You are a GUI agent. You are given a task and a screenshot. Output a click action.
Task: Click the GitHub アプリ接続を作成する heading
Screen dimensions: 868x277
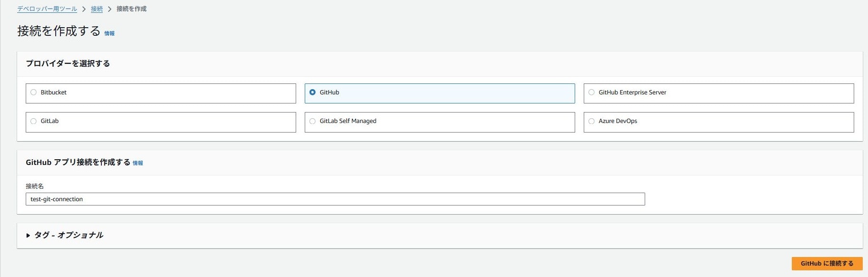[78, 162]
